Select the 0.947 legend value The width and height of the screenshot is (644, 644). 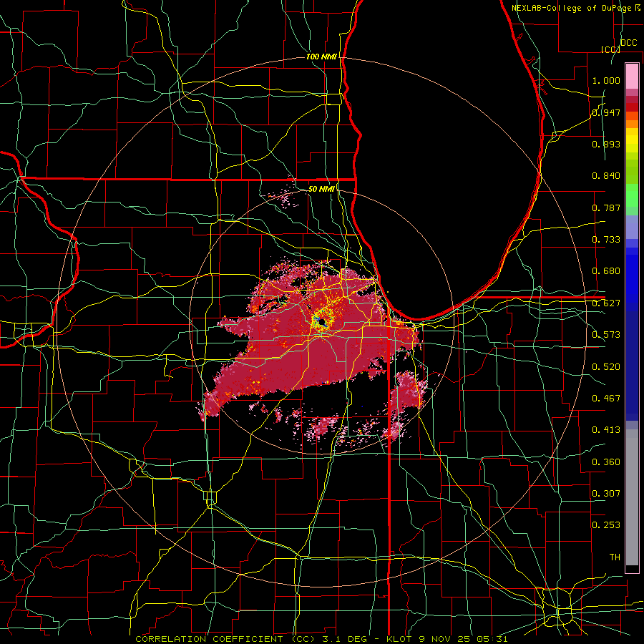click(x=606, y=112)
